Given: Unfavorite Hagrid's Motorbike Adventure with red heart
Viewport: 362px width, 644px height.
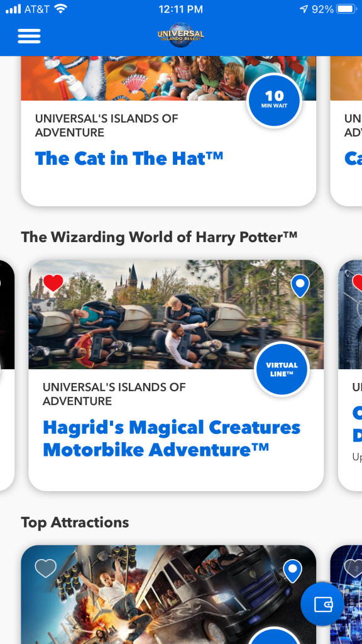Looking at the screenshot, I should pos(53,283).
